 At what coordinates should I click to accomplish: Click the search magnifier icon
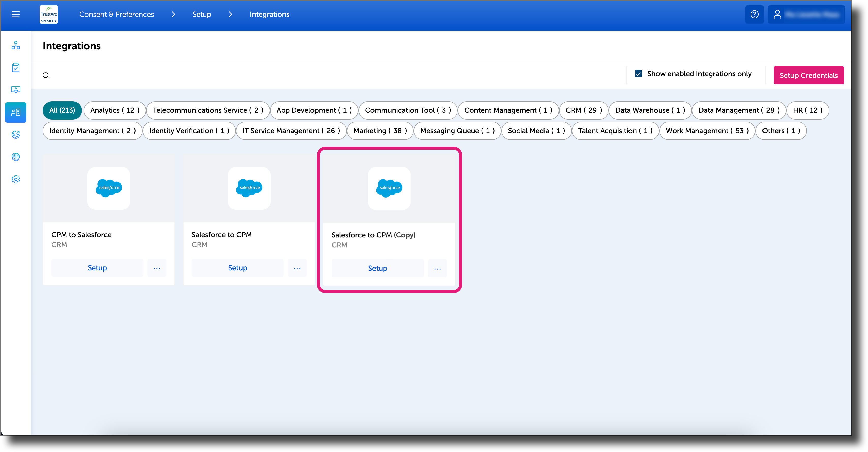click(x=46, y=76)
